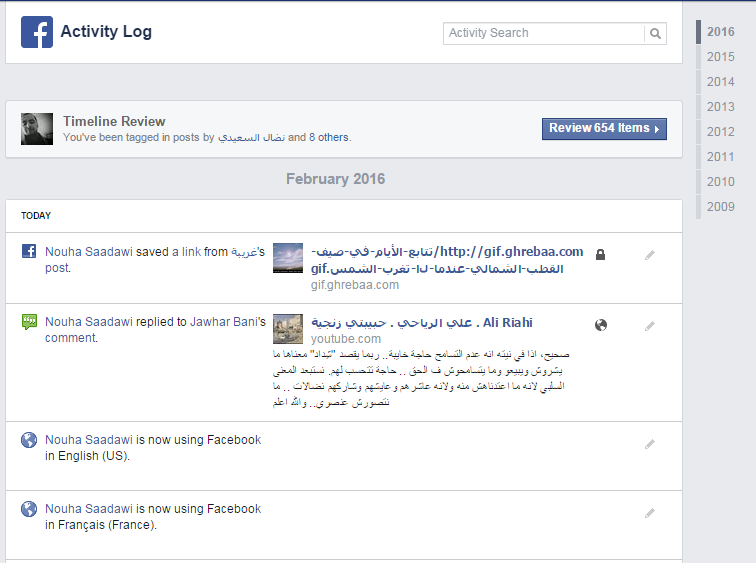Click pencil edit icon for Jawhar Bani reply
The height and width of the screenshot is (563, 756).
coord(650,326)
